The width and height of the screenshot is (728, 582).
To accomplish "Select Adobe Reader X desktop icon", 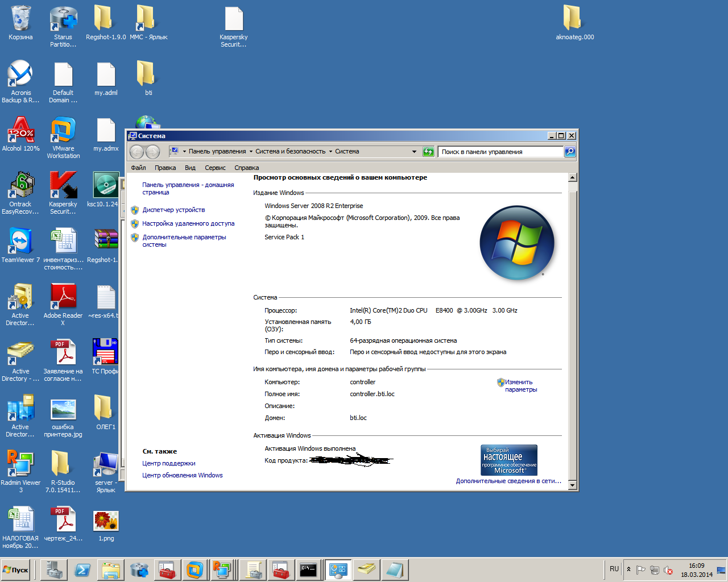I will 63,304.
